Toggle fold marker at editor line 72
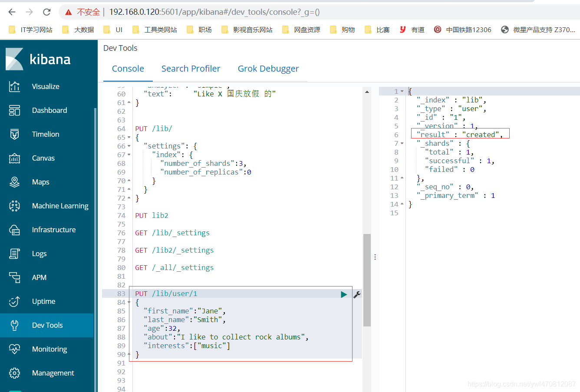The width and height of the screenshot is (580, 392). coord(129,198)
